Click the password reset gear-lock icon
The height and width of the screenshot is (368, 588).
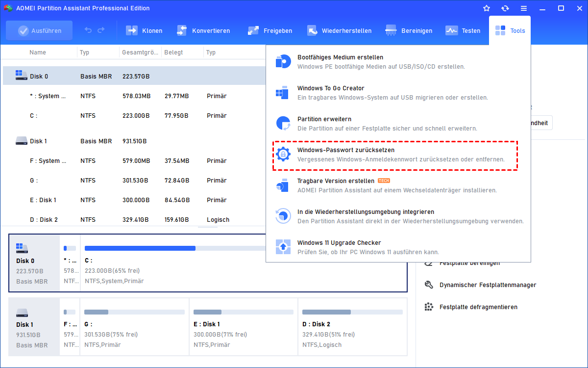coord(283,154)
